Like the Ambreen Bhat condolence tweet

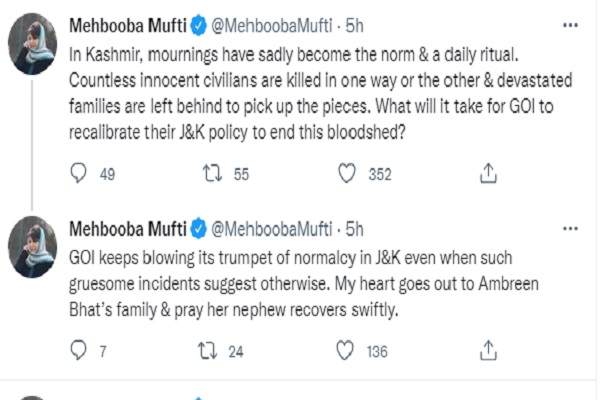pos(347,350)
